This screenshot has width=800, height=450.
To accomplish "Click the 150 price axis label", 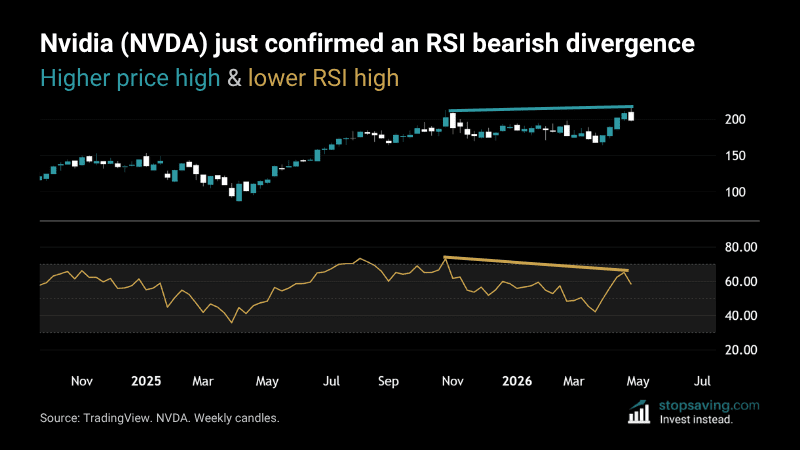I will [735, 156].
